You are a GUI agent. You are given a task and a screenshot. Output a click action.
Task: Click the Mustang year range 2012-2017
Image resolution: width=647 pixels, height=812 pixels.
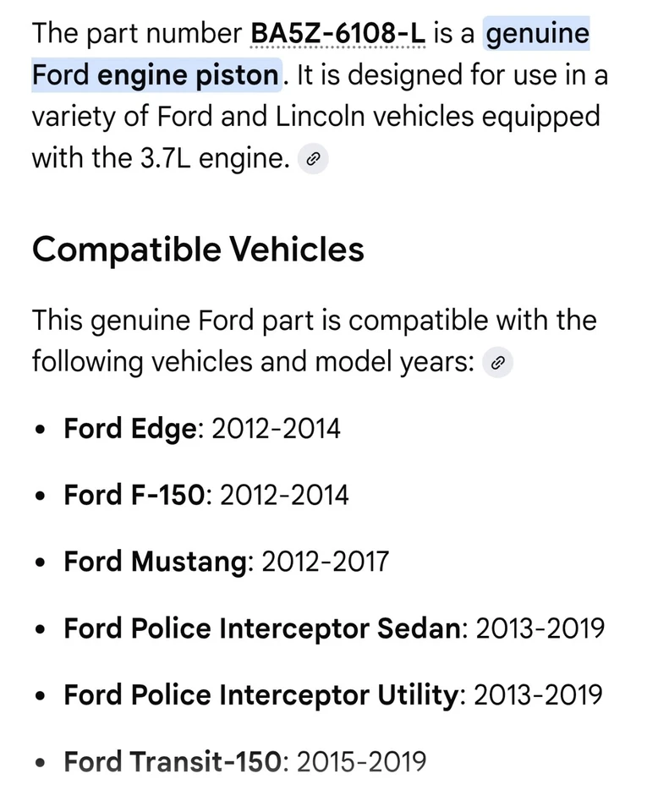pos(325,561)
